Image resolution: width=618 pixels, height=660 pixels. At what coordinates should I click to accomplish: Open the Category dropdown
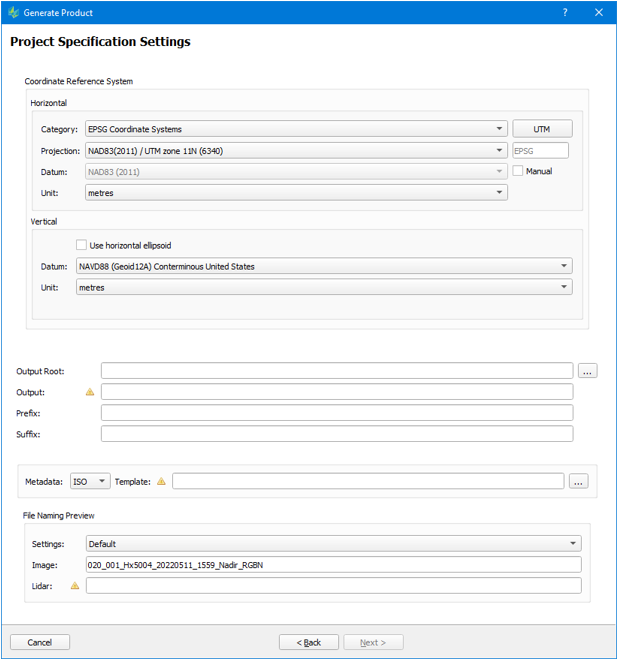(x=296, y=129)
